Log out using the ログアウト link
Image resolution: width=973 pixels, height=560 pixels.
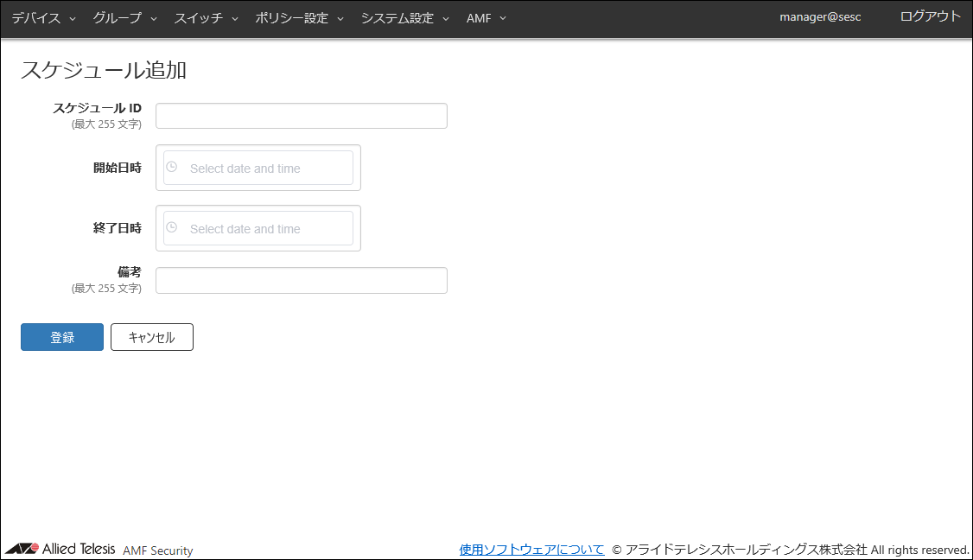pos(930,16)
